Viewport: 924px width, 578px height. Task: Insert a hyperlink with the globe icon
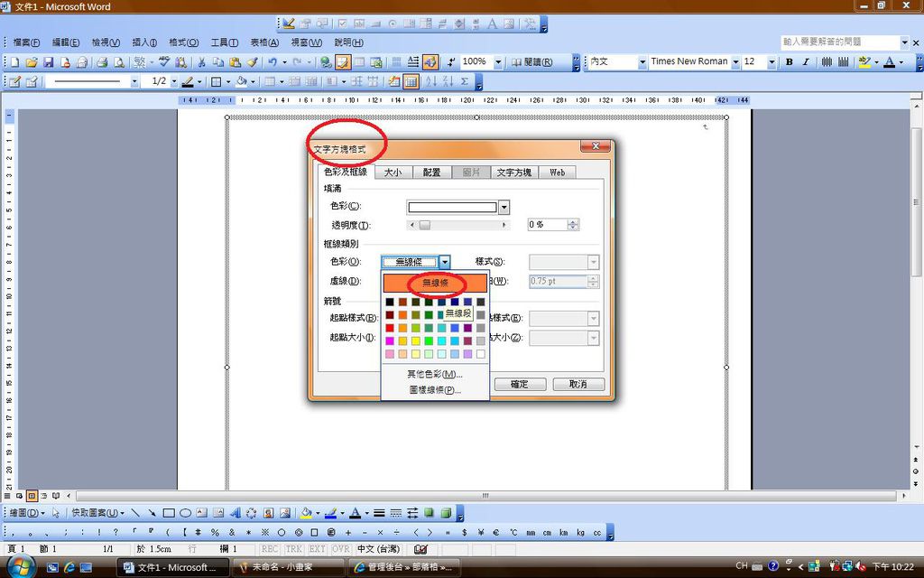click(x=326, y=62)
